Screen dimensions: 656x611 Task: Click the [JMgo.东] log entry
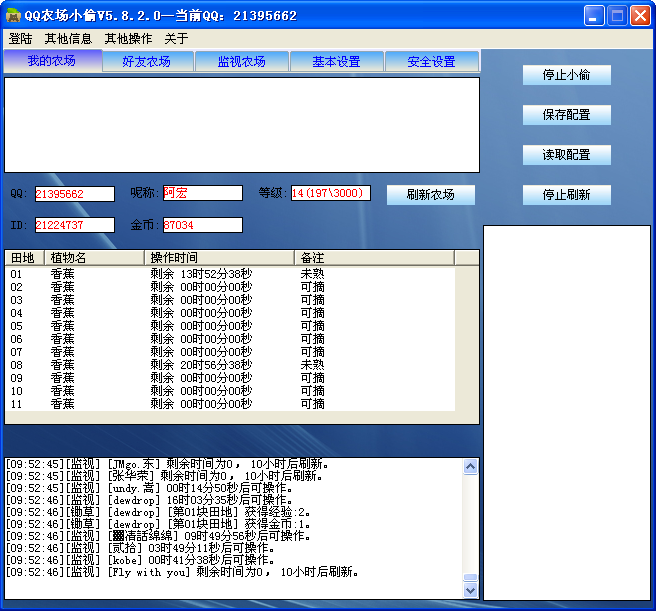pyautogui.click(x=167, y=464)
